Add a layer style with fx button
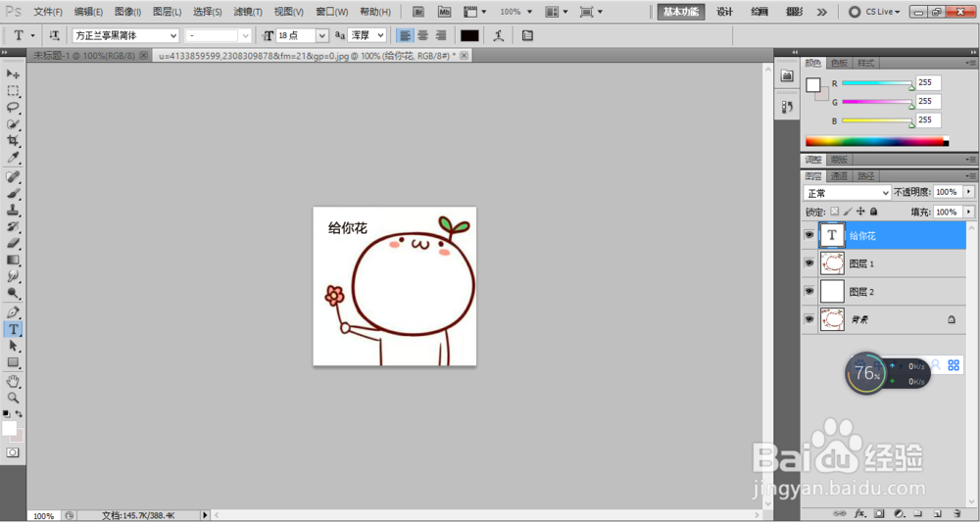This screenshot has width=980, height=522. pyautogui.click(x=859, y=513)
